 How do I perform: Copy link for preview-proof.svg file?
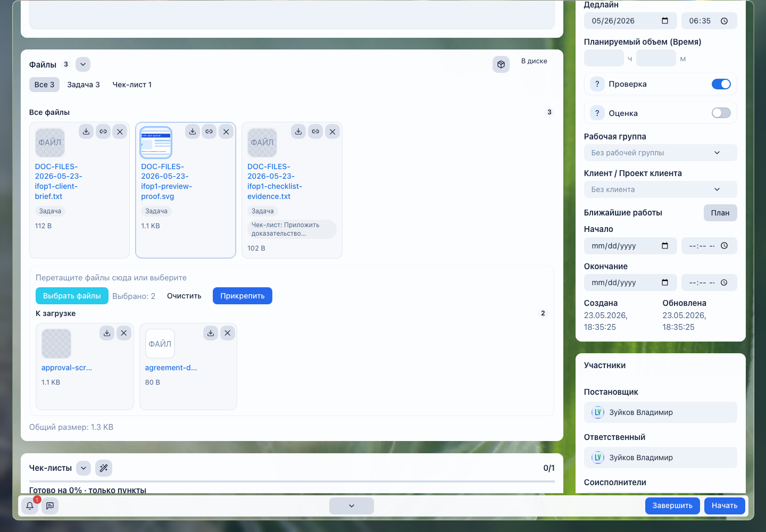pos(209,131)
